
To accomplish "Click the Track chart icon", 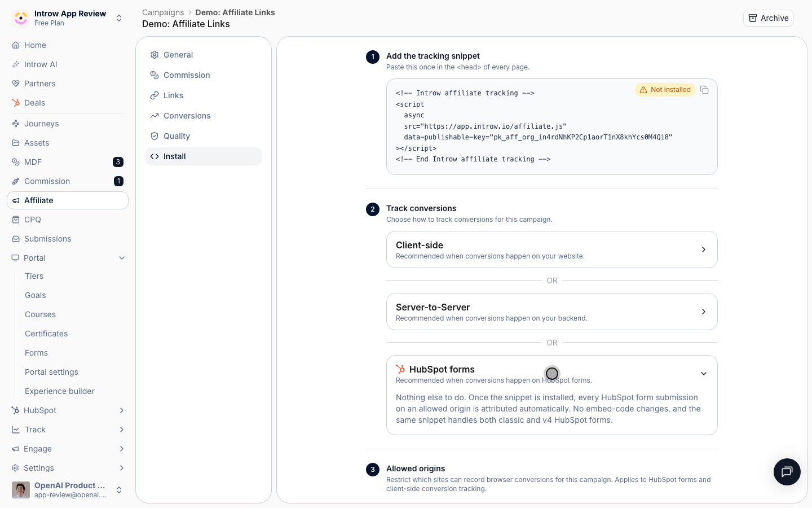I will pyautogui.click(x=16, y=430).
